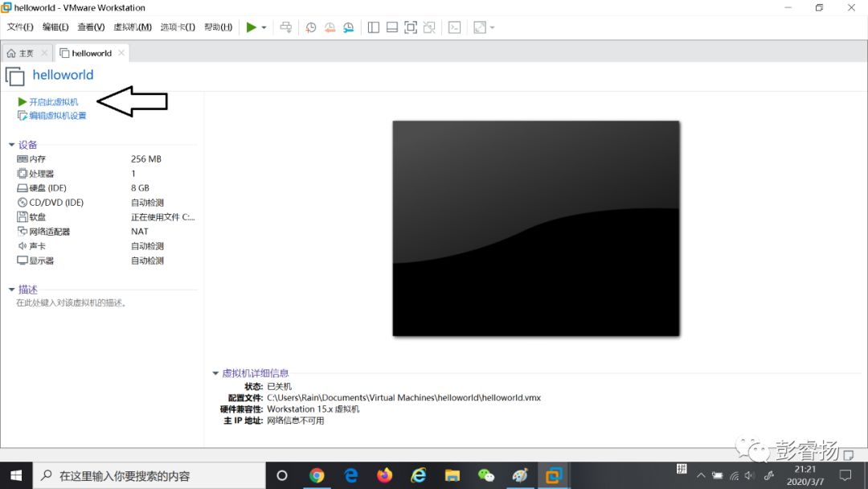Select the helloworld tab

(x=86, y=53)
